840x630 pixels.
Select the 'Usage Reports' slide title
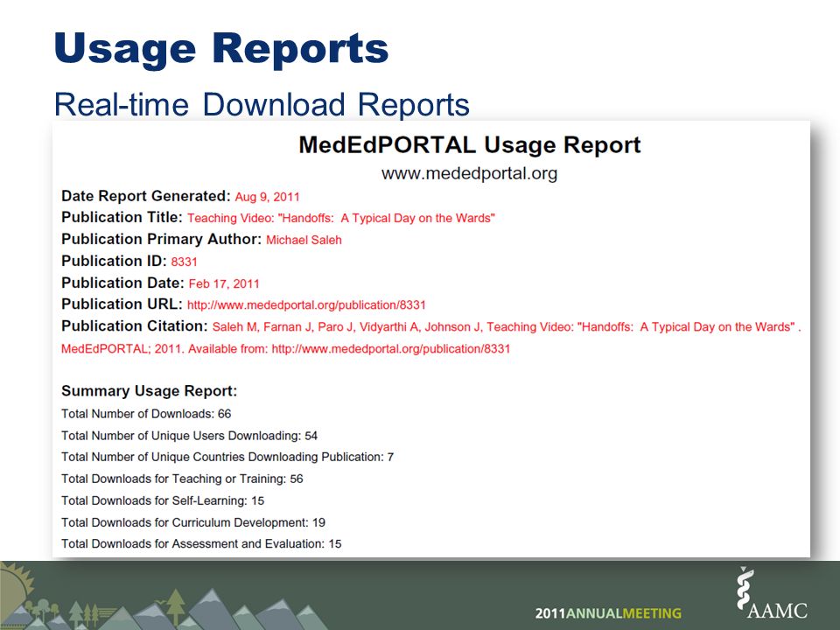point(221,49)
